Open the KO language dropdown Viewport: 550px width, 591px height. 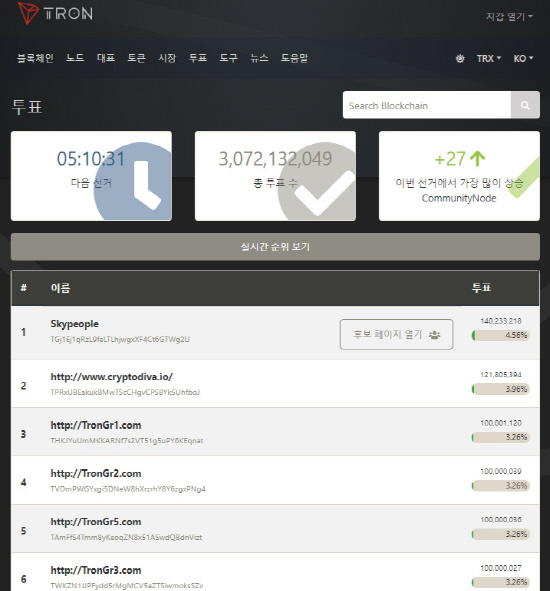523,58
